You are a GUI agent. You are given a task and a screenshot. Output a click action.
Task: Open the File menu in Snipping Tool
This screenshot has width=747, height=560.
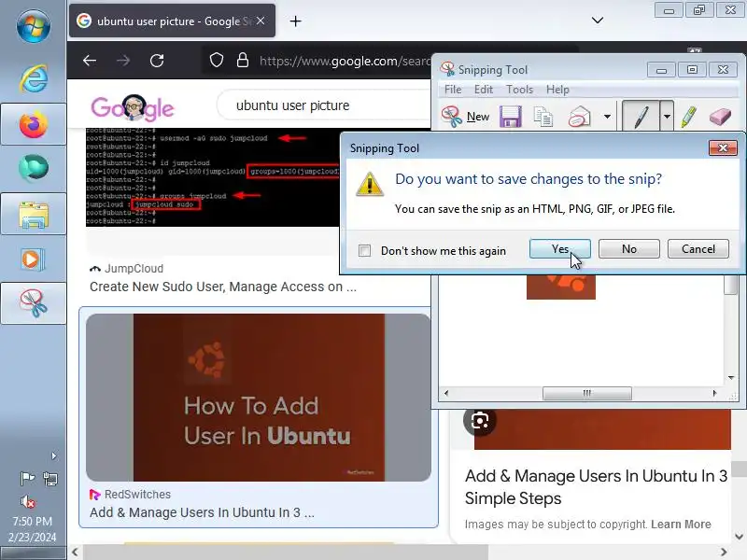tap(453, 90)
